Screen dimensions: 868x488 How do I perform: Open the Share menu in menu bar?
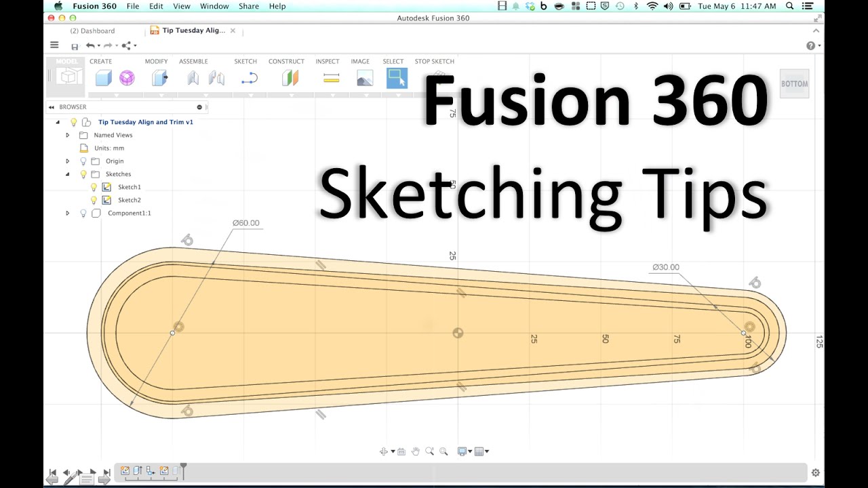[249, 6]
